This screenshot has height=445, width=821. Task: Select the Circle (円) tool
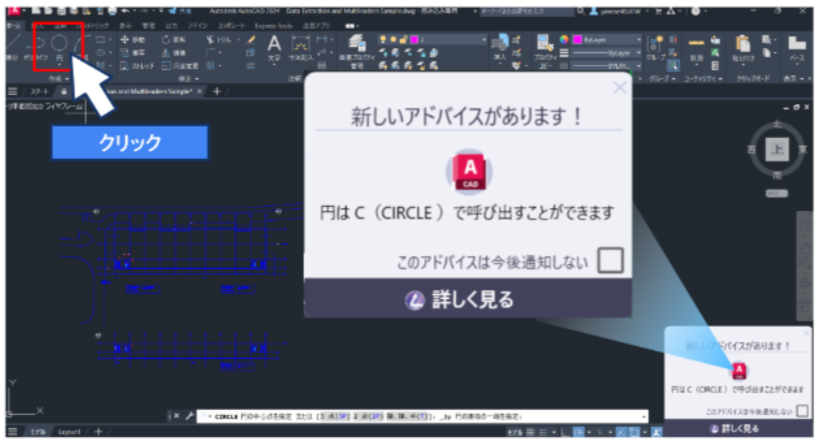click(x=59, y=46)
